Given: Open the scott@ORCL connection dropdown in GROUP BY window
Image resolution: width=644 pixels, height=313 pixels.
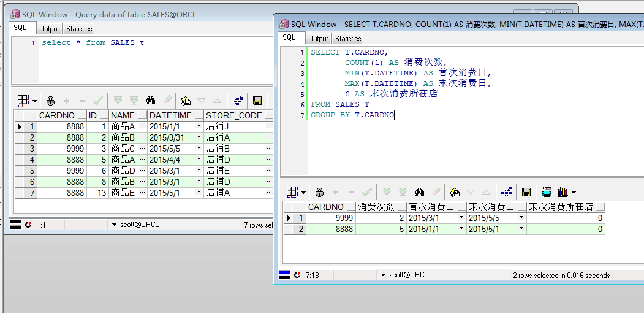Looking at the screenshot, I should [x=384, y=276].
